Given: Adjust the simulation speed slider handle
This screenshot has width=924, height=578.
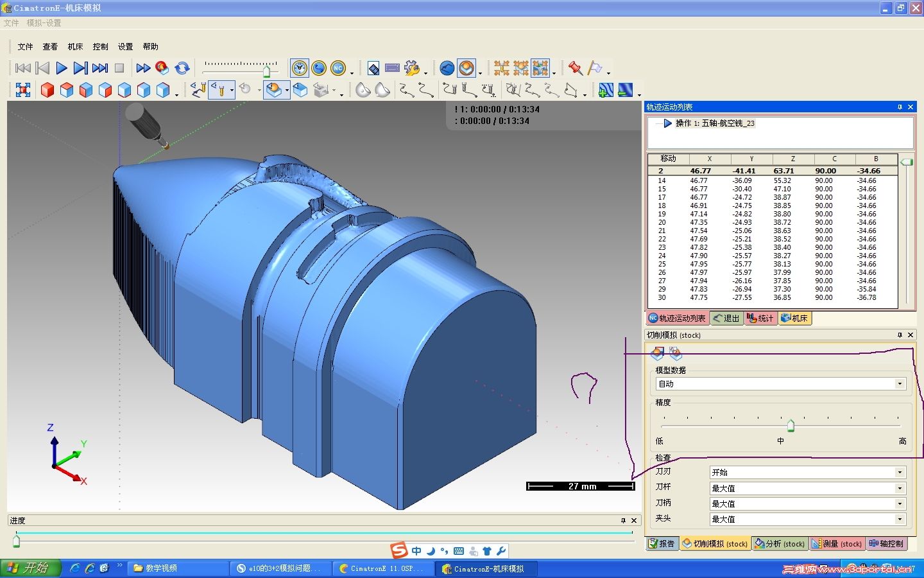Looking at the screenshot, I should coord(266,72).
